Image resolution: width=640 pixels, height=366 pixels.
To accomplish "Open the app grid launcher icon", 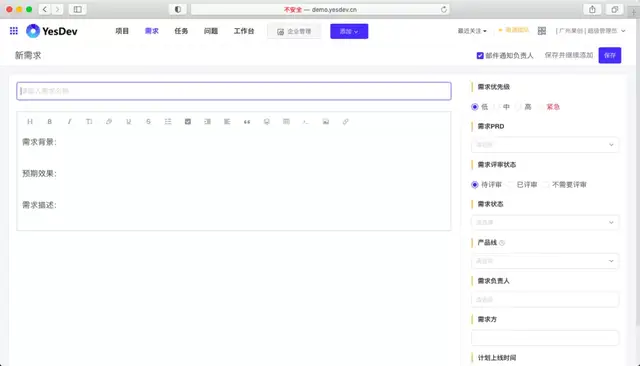I will [13, 31].
